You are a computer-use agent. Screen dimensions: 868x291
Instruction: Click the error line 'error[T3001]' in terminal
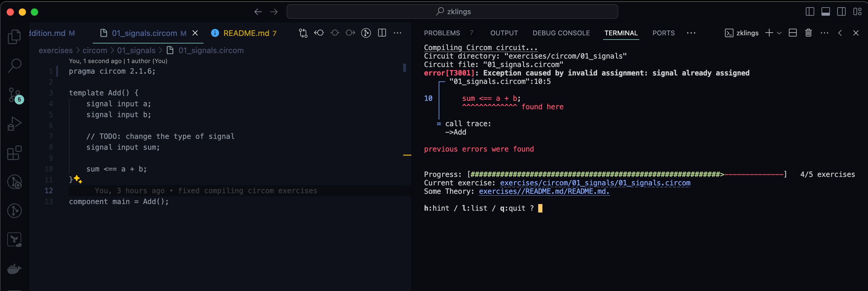coord(587,73)
